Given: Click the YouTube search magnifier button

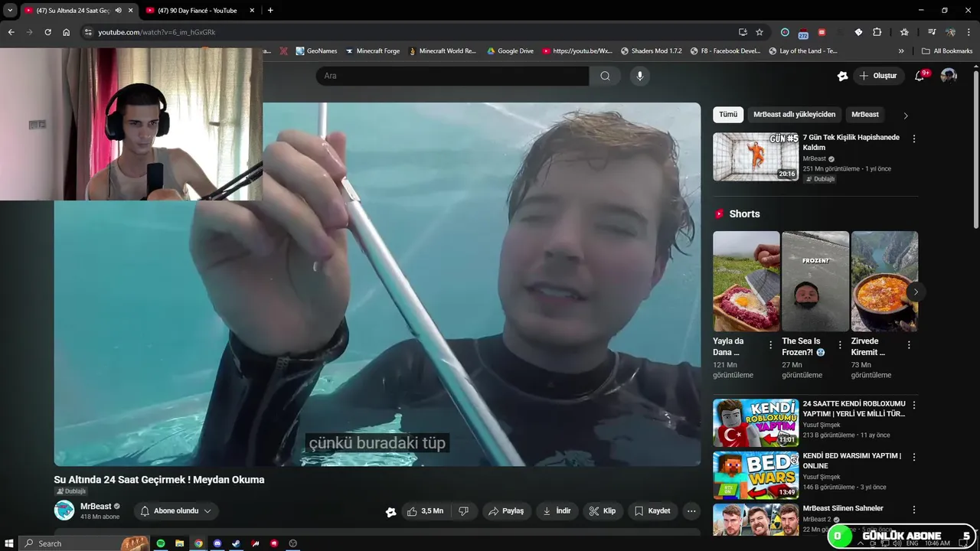Looking at the screenshot, I should point(605,76).
